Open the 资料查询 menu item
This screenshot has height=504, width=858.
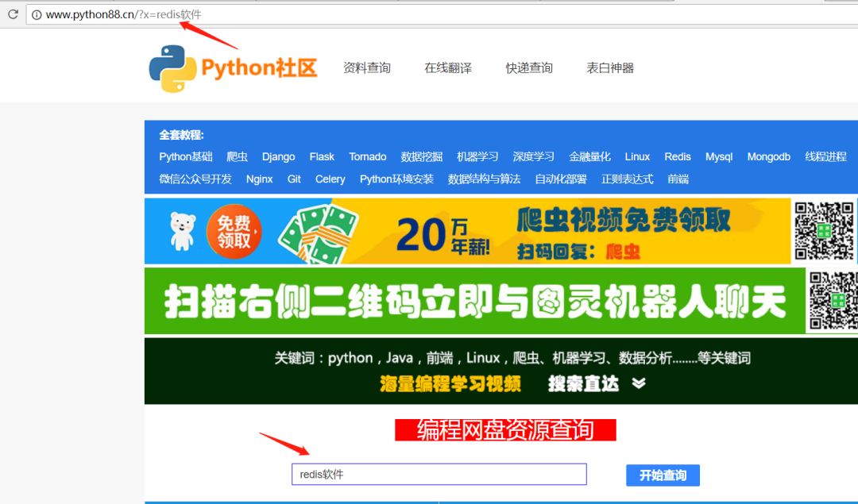366,67
